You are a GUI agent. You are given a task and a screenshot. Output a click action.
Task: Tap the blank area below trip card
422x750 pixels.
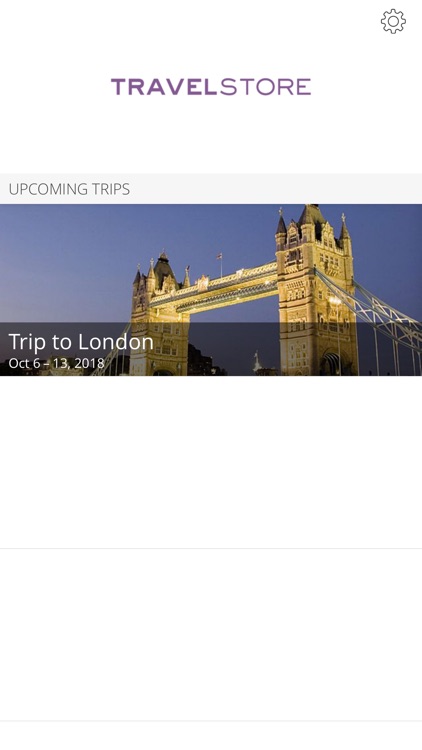click(211, 462)
